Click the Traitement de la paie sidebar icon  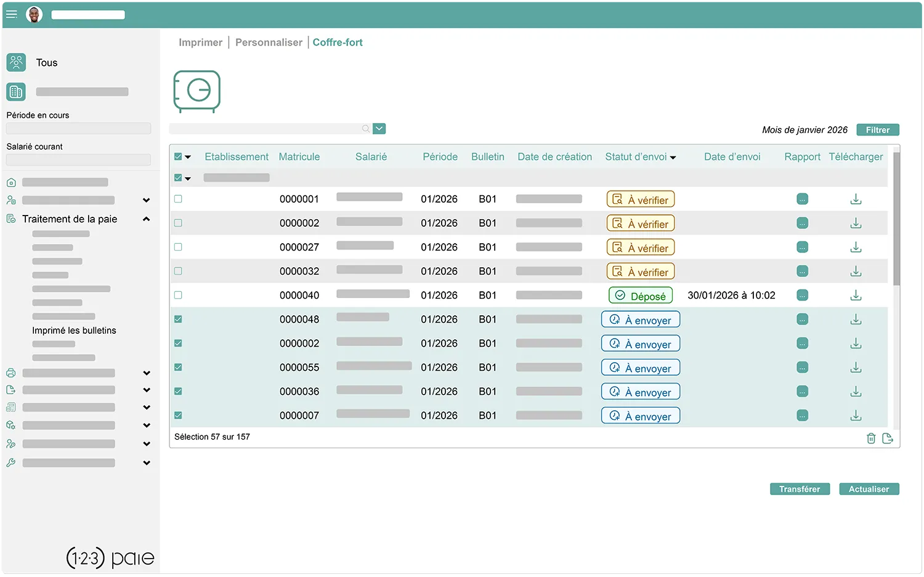pos(11,219)
